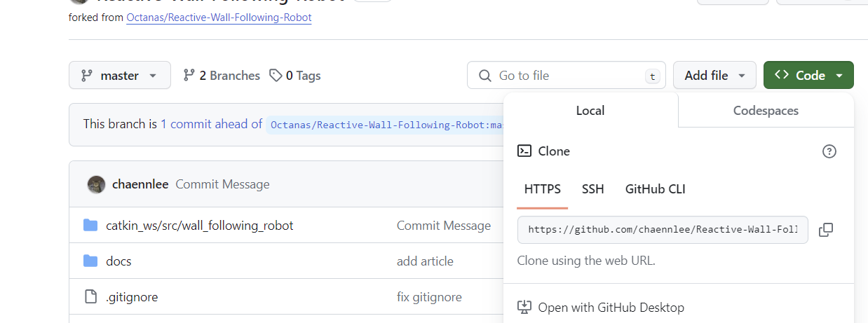Click the branch icon beside 2 Branches

pos(189,75)
